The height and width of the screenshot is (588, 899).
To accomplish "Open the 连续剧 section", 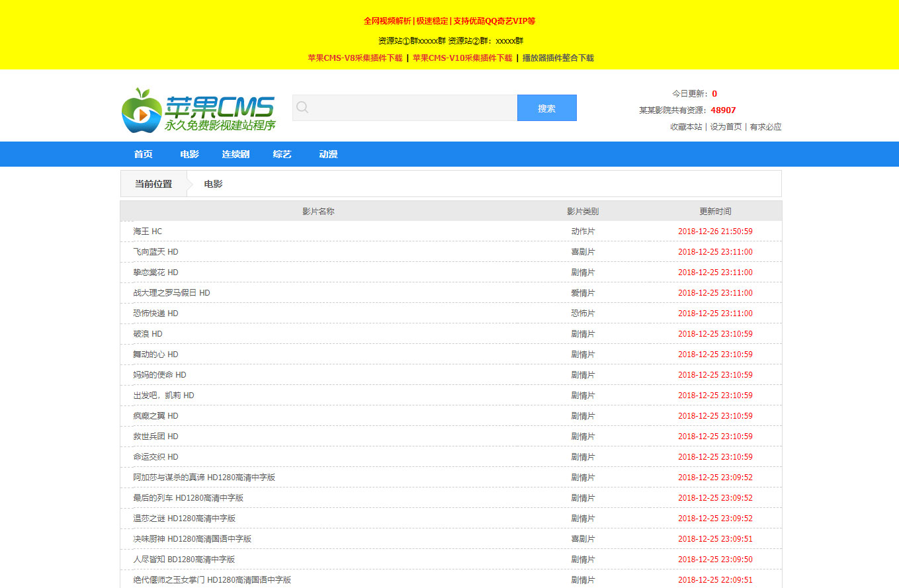I will point(235,154).
